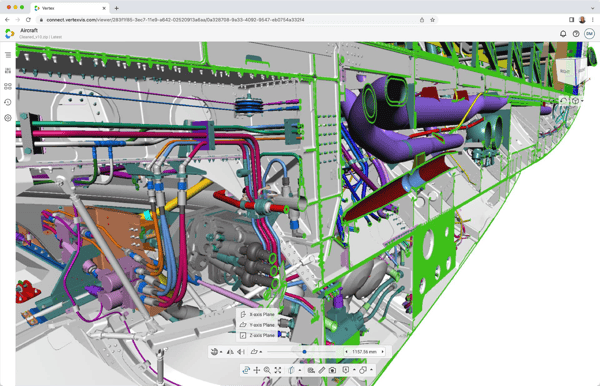The width and height of the screenshot is (600, 386).
Task: Open the help question mark icon
Action: tap(576, 34)
